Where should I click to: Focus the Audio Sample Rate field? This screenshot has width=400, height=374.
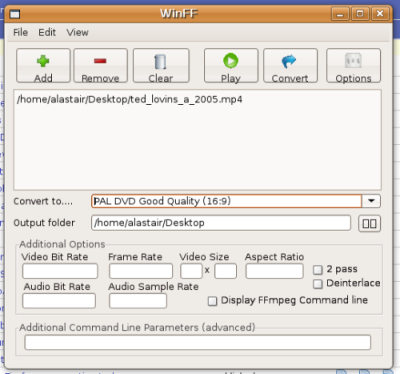(x=138, y=301)
